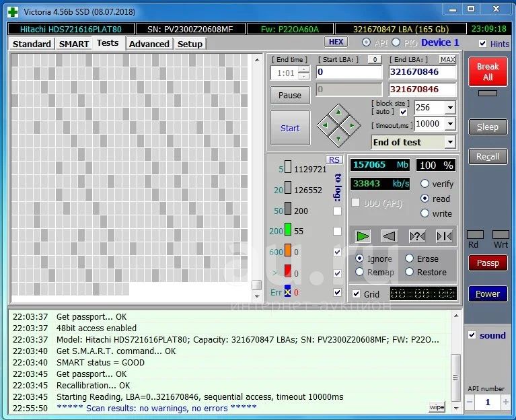
Task: Click the MAX button beside End LBA
Action: point(447,60)
